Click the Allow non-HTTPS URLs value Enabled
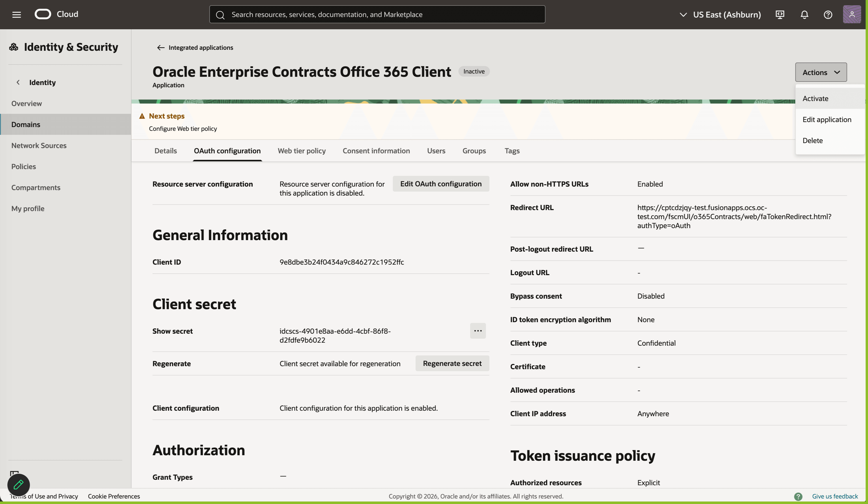The image size is (868, 504). 650,184
